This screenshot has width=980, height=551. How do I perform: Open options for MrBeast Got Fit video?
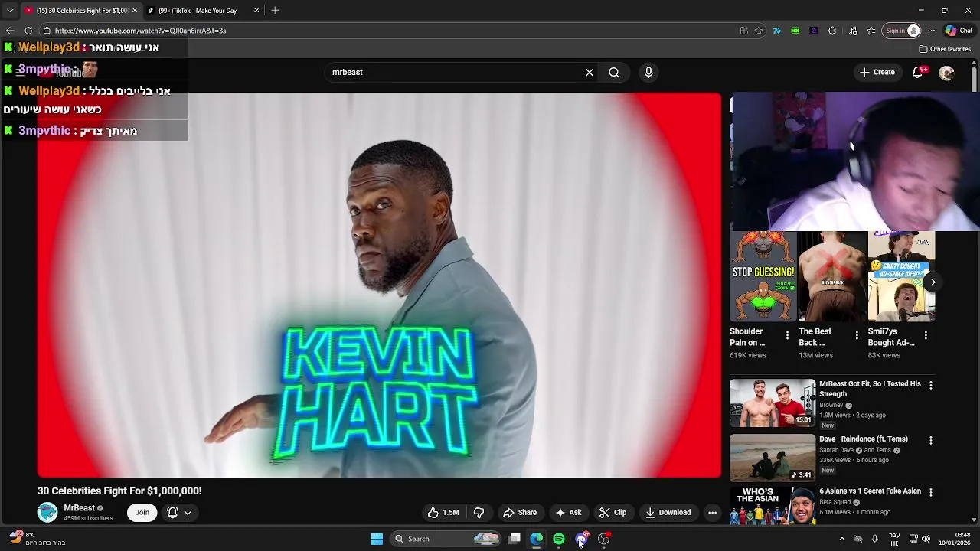point(930,385)
